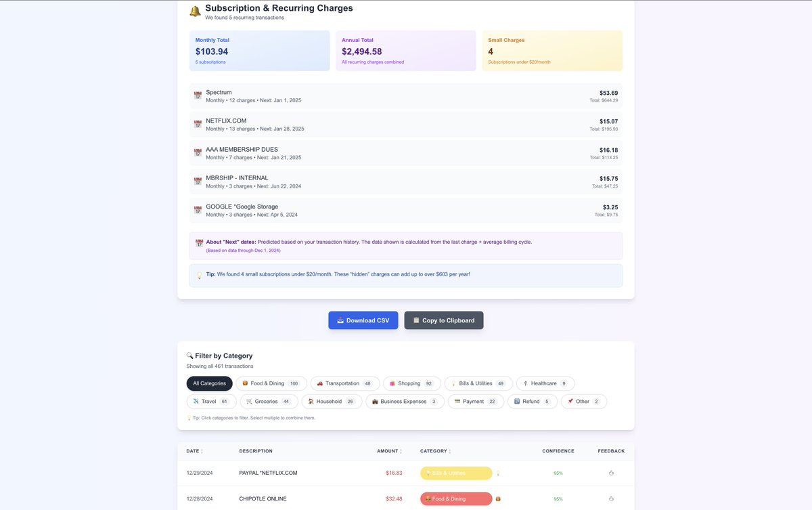Click the AAA MEMBERSHIP DUES subscription name
The height and width of the screenshot is (510, 812).
pos(242,149)
